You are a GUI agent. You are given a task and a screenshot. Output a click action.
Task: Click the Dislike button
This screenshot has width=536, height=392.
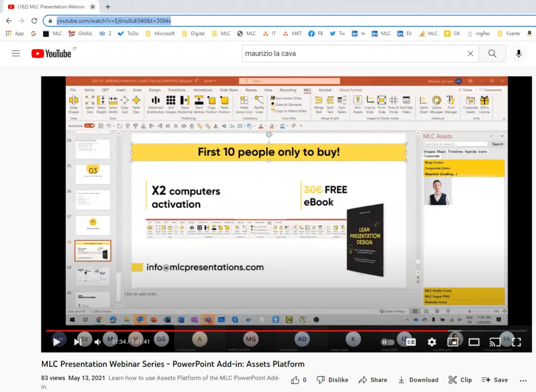point(332,380)
